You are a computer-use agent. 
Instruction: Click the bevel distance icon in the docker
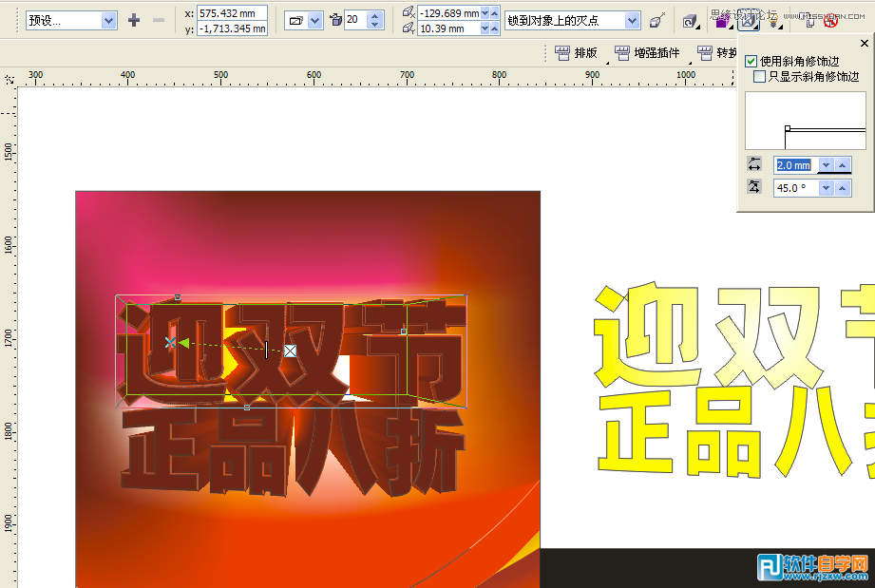point(754,164)
